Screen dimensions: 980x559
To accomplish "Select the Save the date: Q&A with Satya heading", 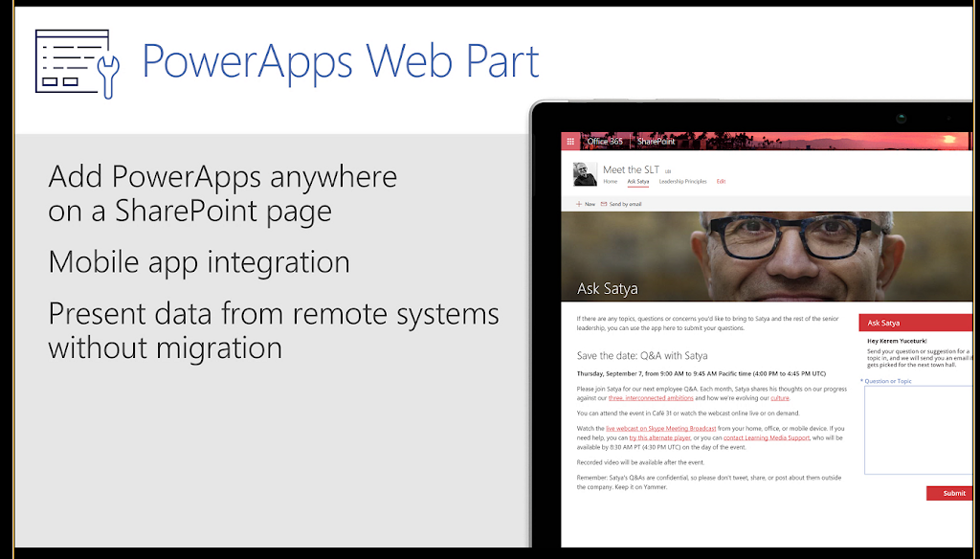I will click(642, 356).
